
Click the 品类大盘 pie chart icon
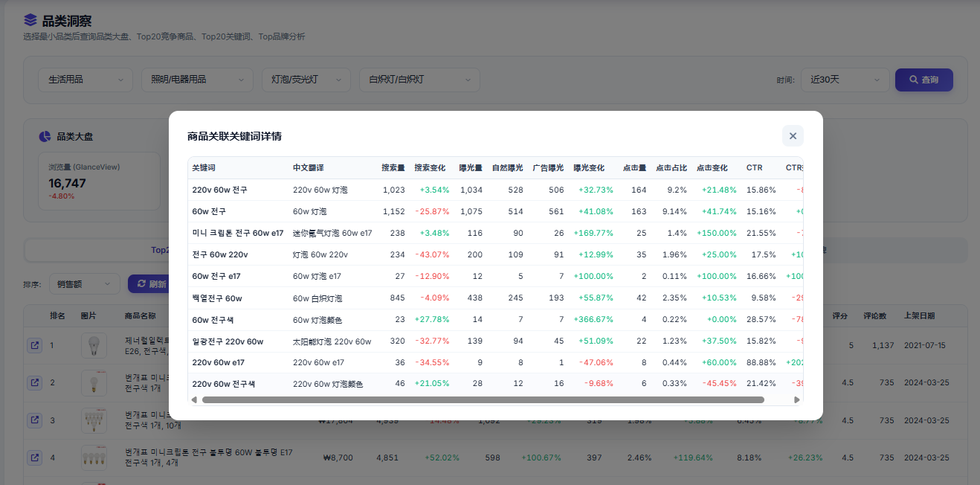[45, 136]
